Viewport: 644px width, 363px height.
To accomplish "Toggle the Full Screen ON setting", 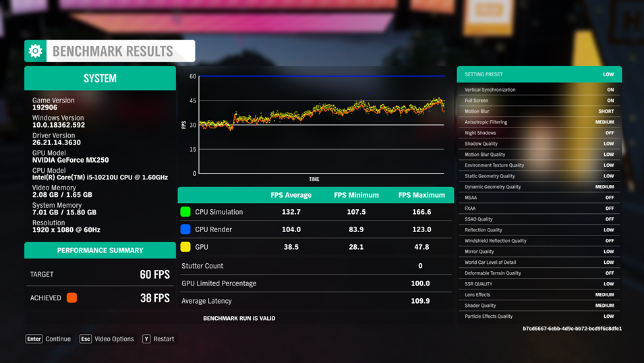I will coord(610,101).
